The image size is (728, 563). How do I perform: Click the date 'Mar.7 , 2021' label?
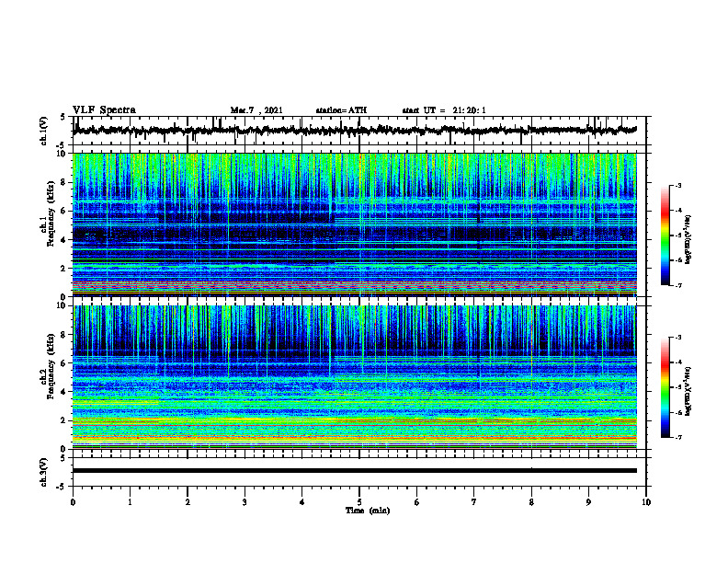pos(256,110)
